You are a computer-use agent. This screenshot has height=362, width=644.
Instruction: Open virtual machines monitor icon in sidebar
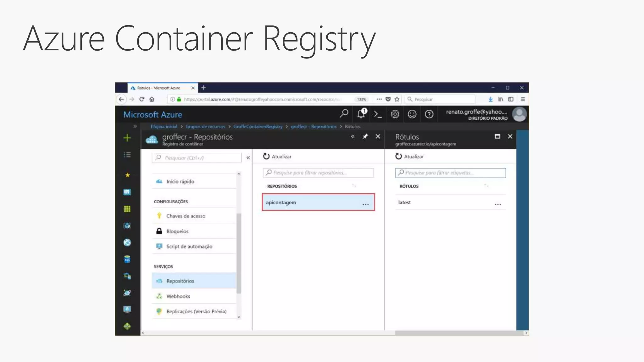pyautogui.click(x=127, y=310)
